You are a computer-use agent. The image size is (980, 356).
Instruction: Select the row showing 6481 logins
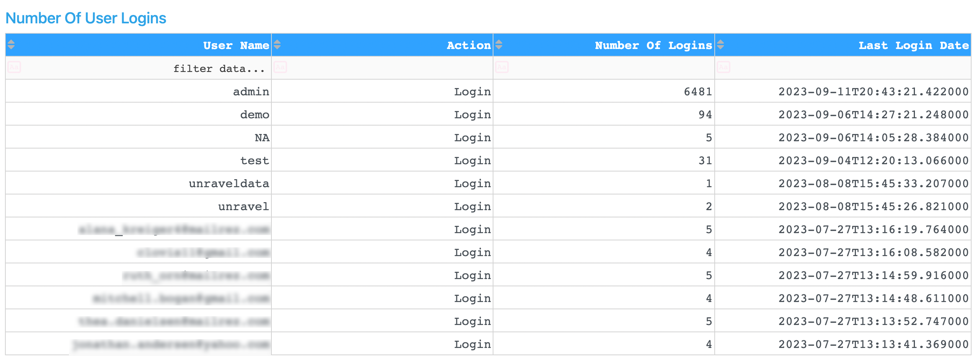[697, 91]
